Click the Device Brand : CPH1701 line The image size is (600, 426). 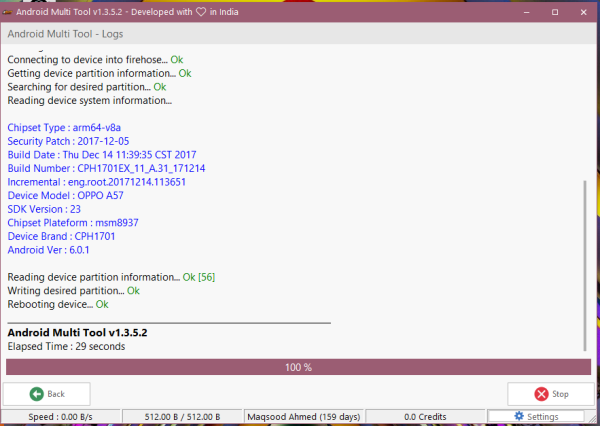pyautogui.click(x=61, y=236)
